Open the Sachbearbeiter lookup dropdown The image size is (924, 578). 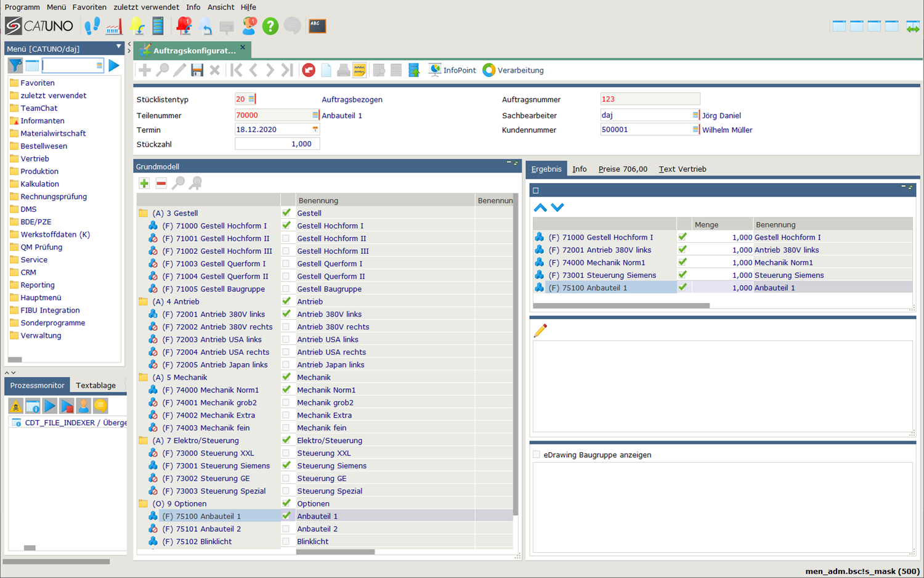coord(695,115)
